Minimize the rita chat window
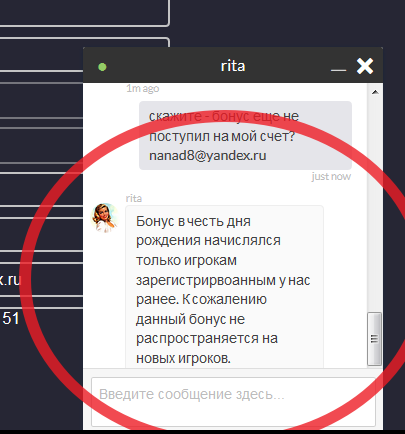405x434 pixels. pos(338,70)
